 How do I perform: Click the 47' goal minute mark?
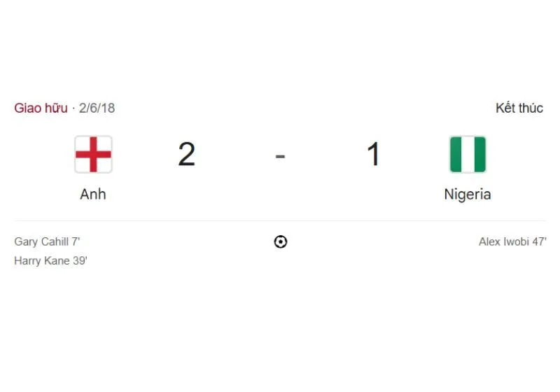point(538,241)
